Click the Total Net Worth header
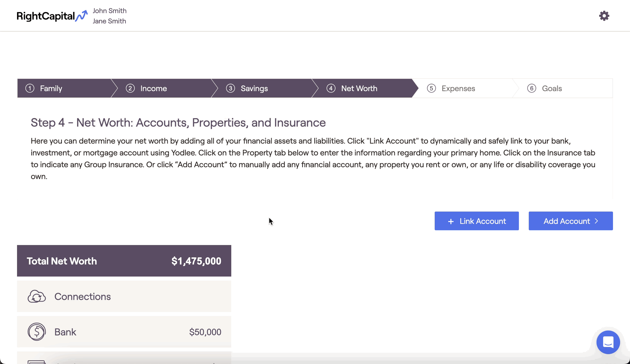Screen dimensions: 630x364 click(x=124, y=261)
